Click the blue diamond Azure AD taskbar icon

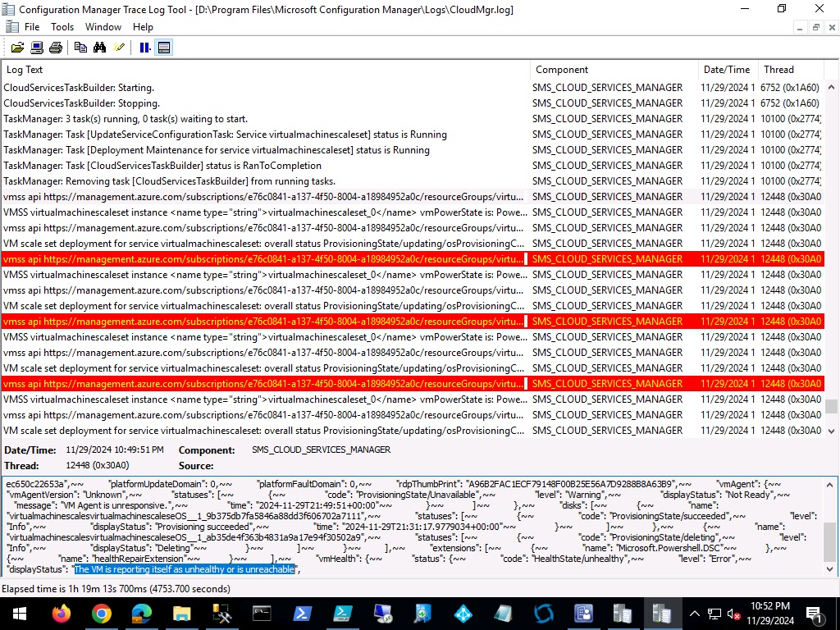tap(463, 614)
